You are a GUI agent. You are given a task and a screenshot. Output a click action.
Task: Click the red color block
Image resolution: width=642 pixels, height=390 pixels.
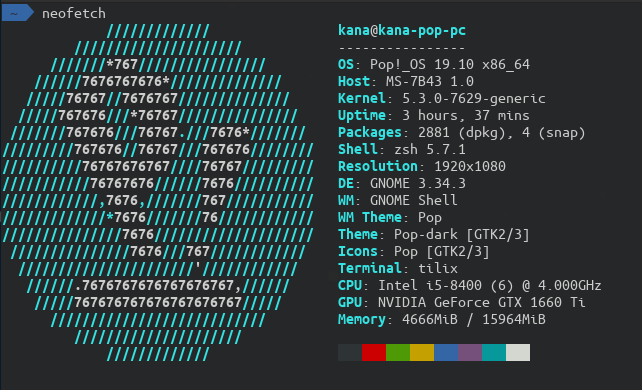[x=374, y=352]
